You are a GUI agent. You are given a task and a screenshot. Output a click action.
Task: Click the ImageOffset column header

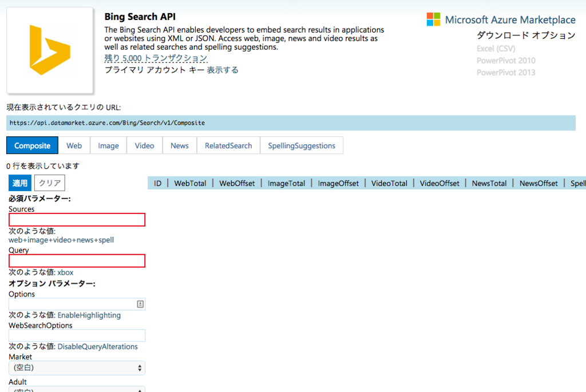coord(338,183)
